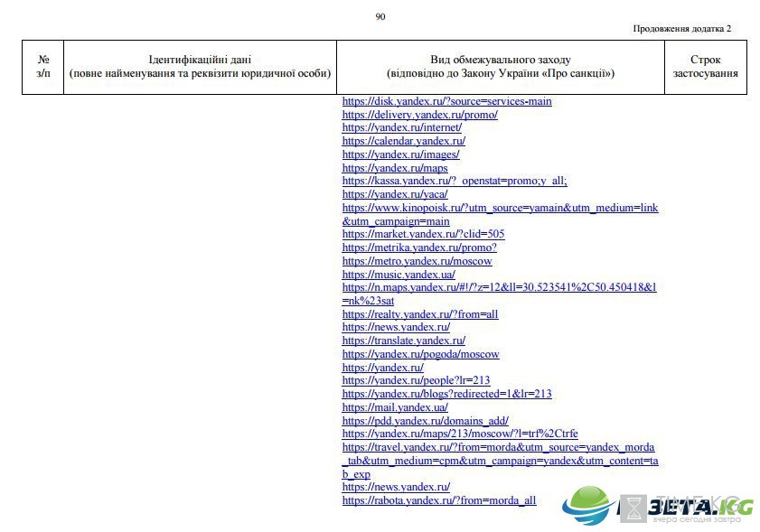Follow the short https://yandex.ru/maps link
Image resolution: width=760 pixels, height=532 pixels.
pyautogui.click(x=395, y=168)
